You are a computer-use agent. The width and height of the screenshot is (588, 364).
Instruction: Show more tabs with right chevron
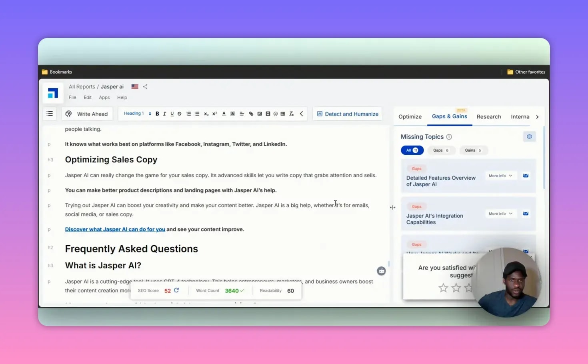pyautogui.click(x=537, y=117)
